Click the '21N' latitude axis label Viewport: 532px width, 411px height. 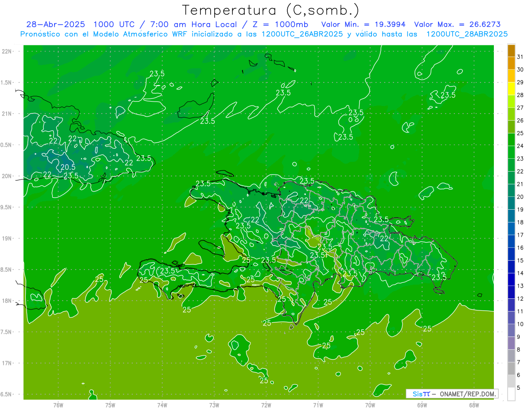pyautogui.click(x=8, y=114)
